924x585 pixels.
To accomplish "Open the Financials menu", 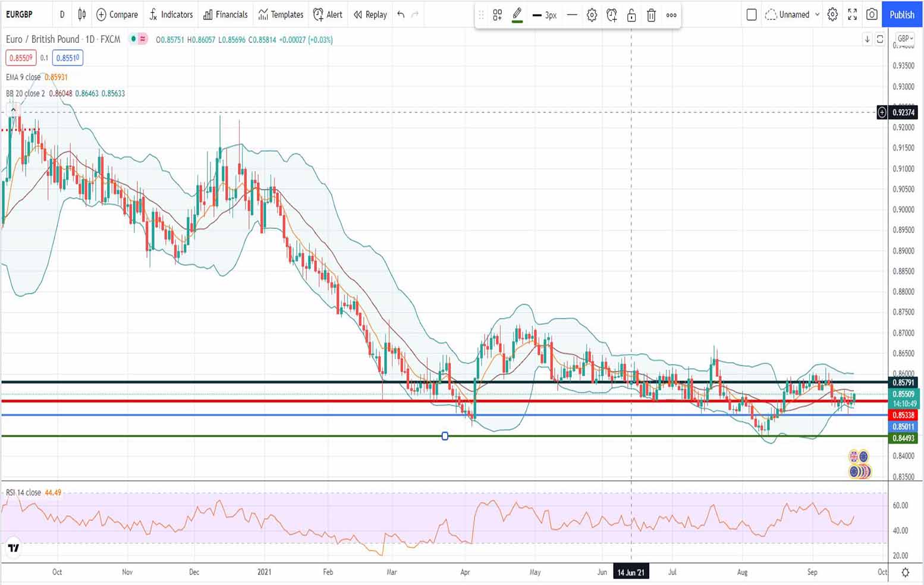I will 225,14.
